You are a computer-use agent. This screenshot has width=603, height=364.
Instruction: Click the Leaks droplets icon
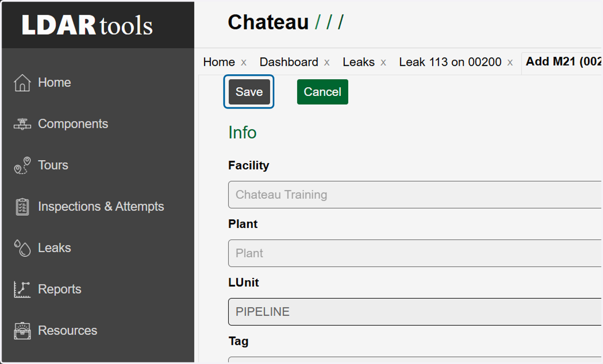(x=22, y=248)
